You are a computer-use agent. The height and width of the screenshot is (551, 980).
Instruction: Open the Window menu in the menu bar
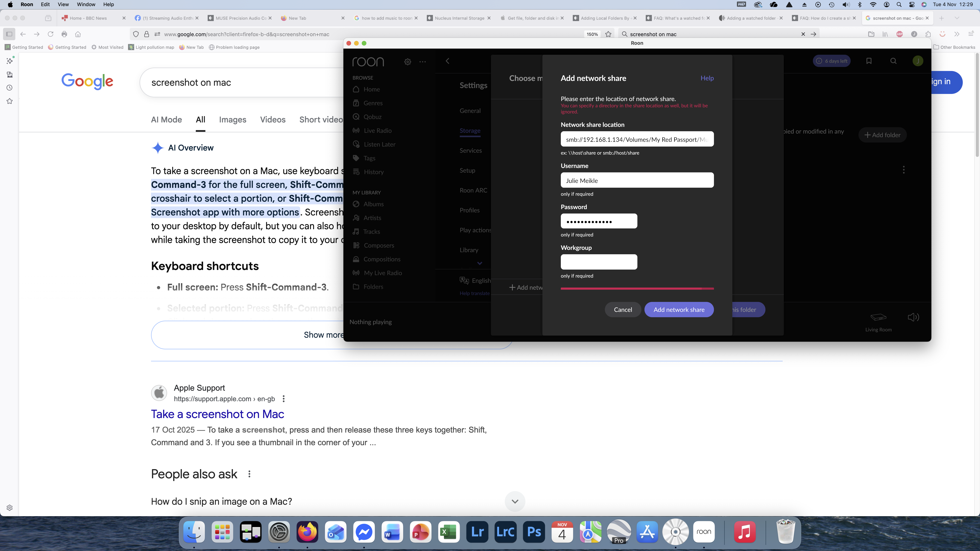click(86, 5)
